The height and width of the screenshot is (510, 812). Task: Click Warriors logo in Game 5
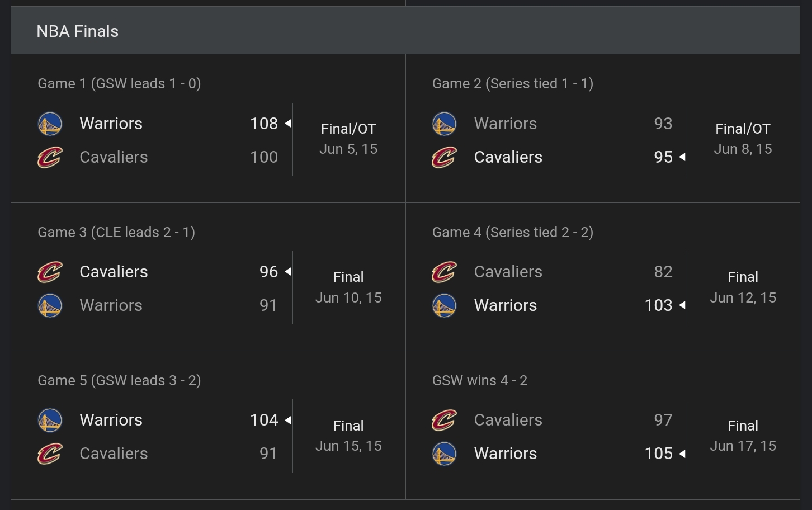point(50,420)
